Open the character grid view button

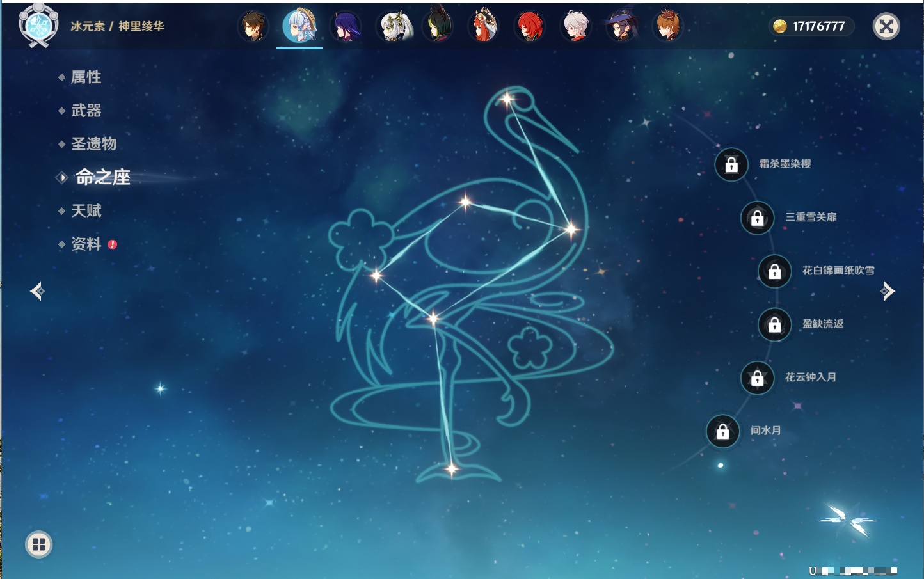[38, 544]
